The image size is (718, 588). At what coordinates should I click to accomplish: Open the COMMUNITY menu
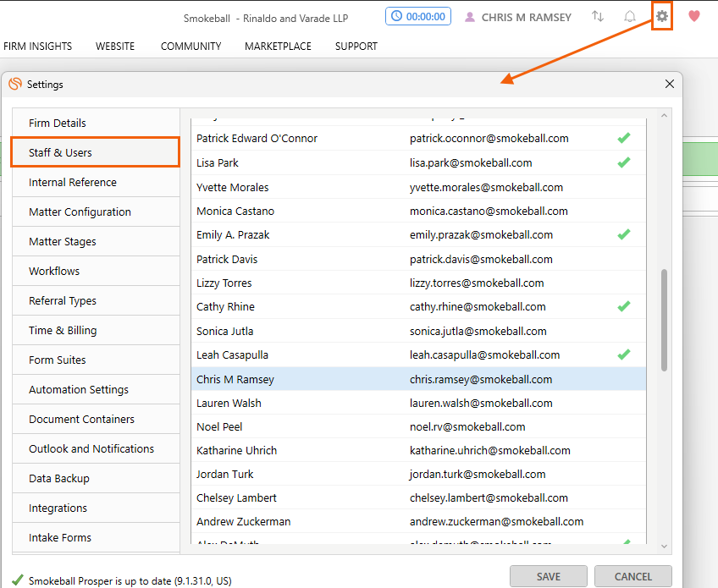(191, 47)
